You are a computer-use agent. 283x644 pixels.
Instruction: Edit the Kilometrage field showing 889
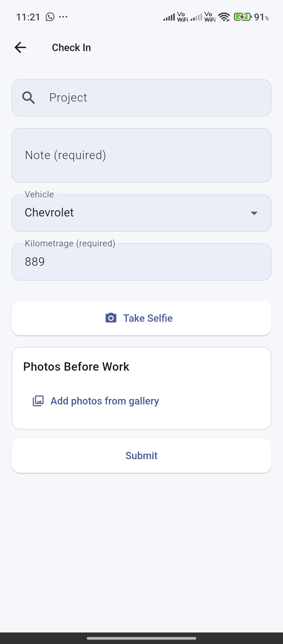141,262
